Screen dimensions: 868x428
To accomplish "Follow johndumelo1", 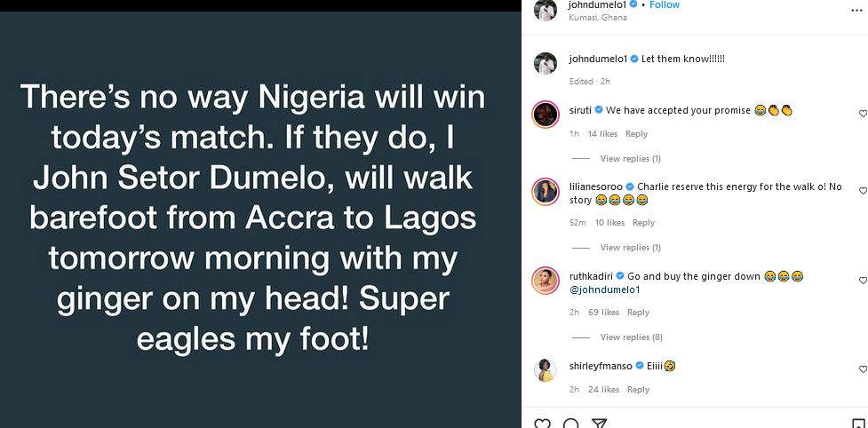I will point(664,4).
